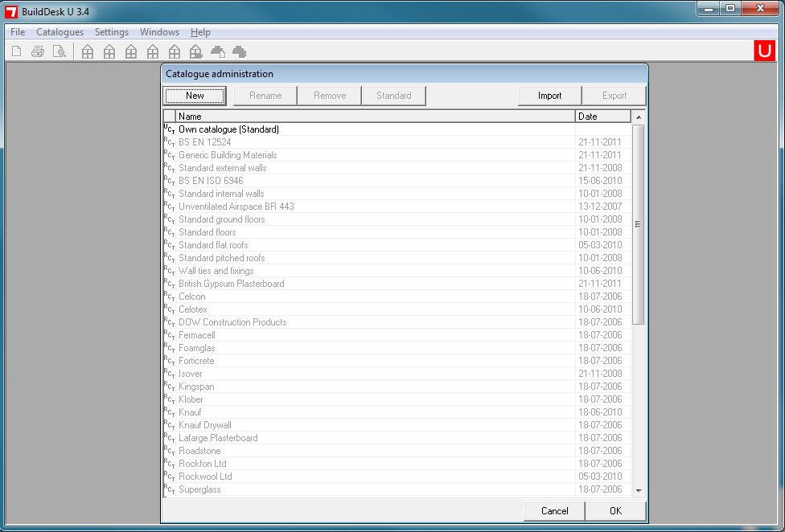Click the catalogue icon beside Kingspan
The image size is (785, 532).
169,387
